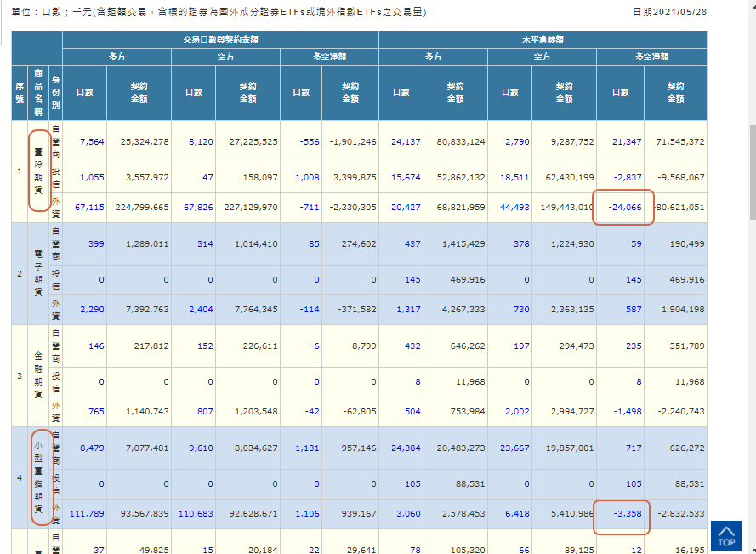Click the TOP back-to-top button
The image size is (756, 554).
tap(725, 535)
